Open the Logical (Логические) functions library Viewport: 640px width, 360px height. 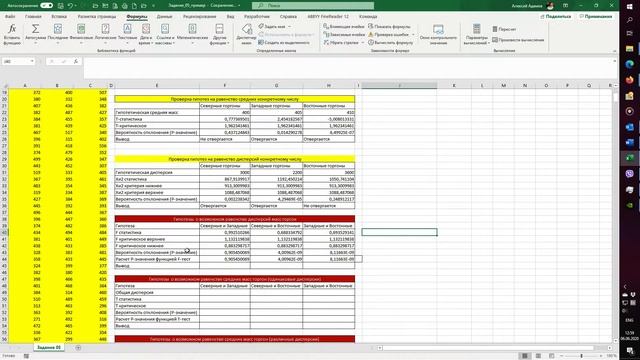105,34
